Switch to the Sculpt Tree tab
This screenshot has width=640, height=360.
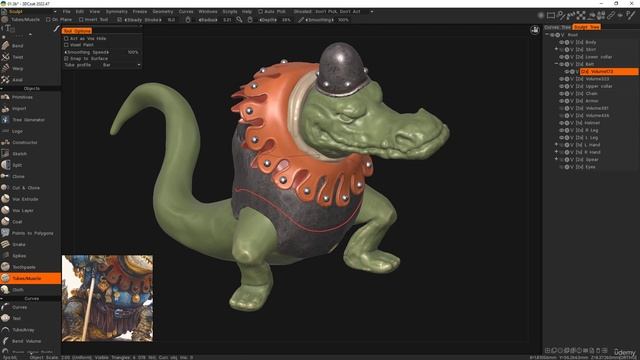(x=587, y=27)
